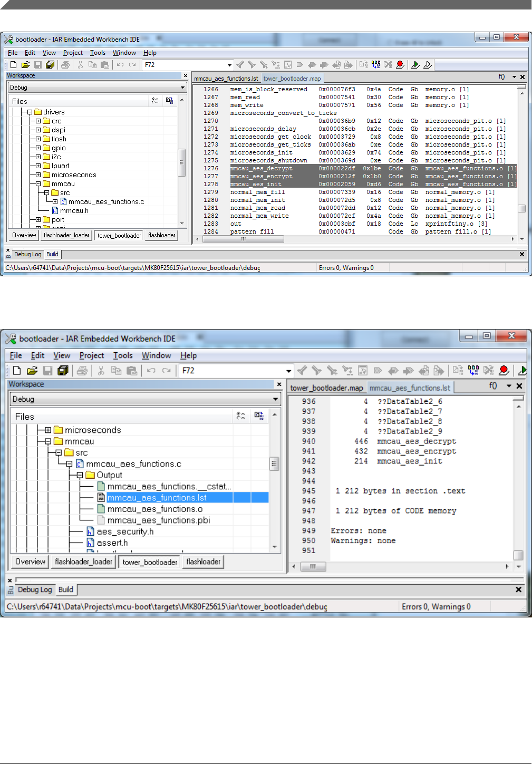Click Stop Build icon in upper window toolbar

[x=388, y=65]
